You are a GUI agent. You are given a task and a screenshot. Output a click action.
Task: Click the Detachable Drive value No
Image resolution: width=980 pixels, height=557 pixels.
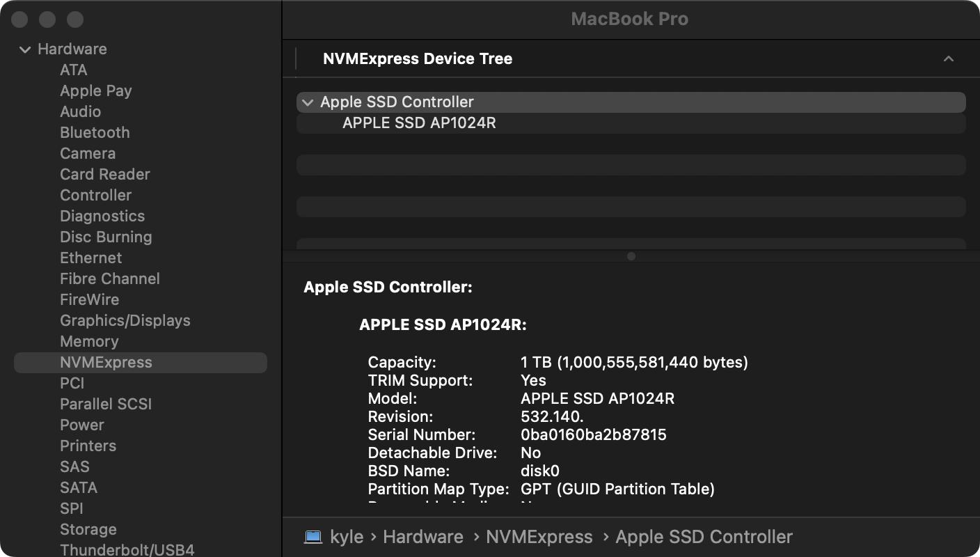coord(531,453)
